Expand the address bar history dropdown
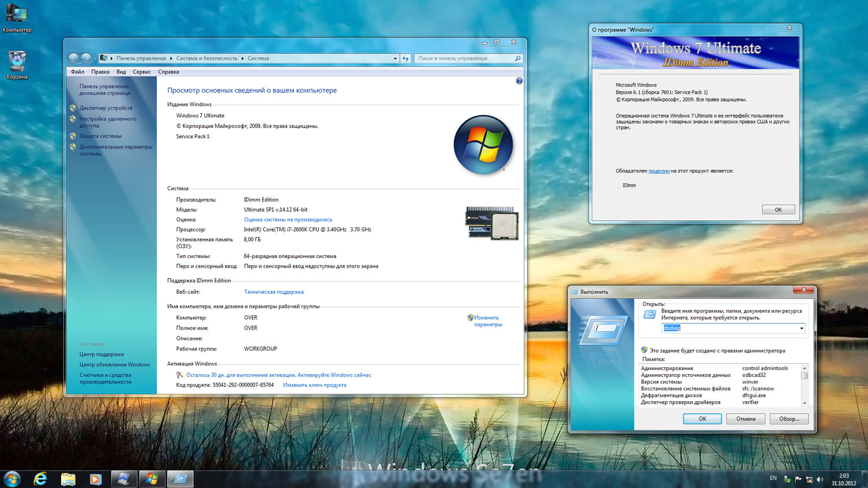Screen dimensions: 868x488 point(395,58)
